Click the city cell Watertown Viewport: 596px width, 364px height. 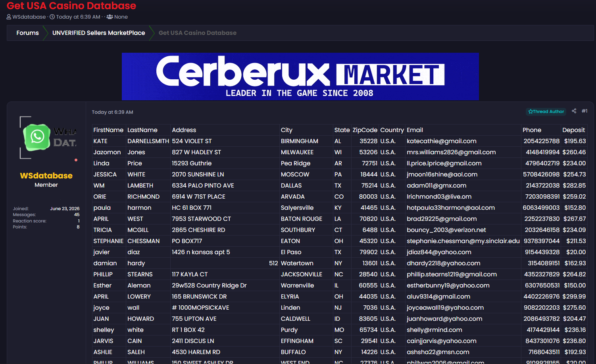click(x=297, y=263)
